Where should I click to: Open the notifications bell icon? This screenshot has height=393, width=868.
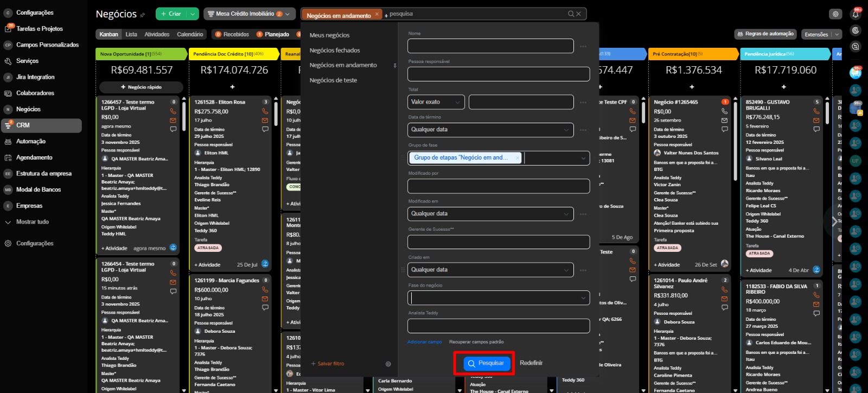[856, 15]
